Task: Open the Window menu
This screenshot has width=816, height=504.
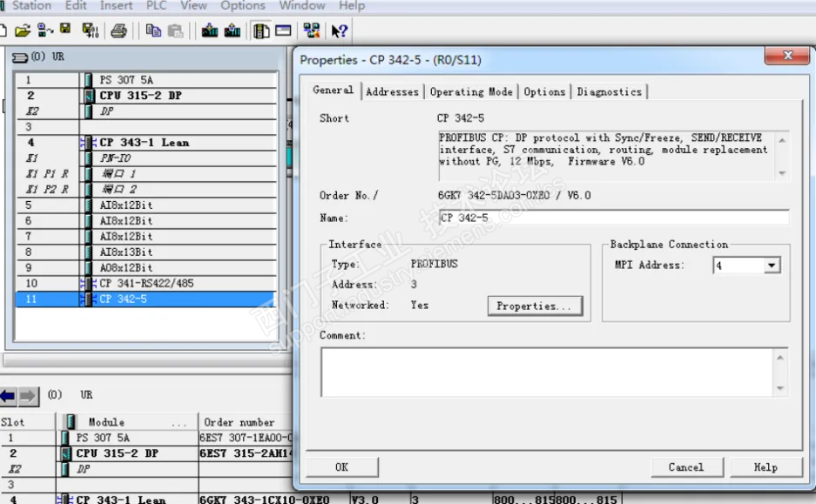Action: [302, 6]
